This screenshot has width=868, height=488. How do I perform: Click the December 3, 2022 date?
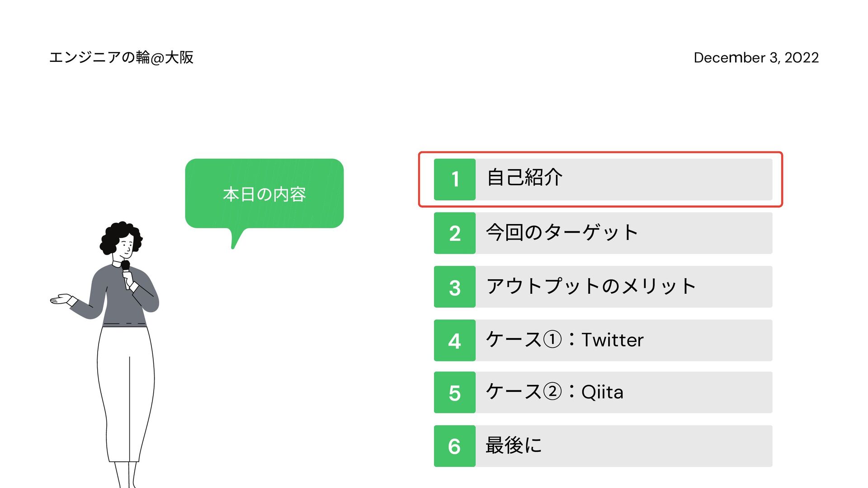tap(756, 57)
